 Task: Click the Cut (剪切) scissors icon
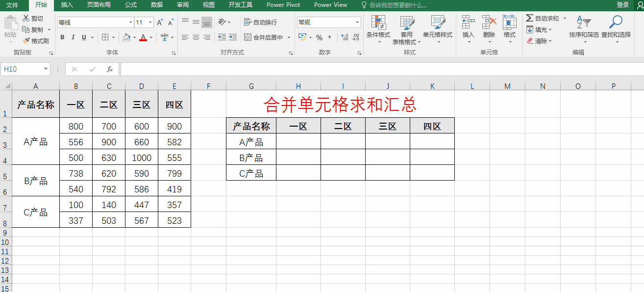26,18
